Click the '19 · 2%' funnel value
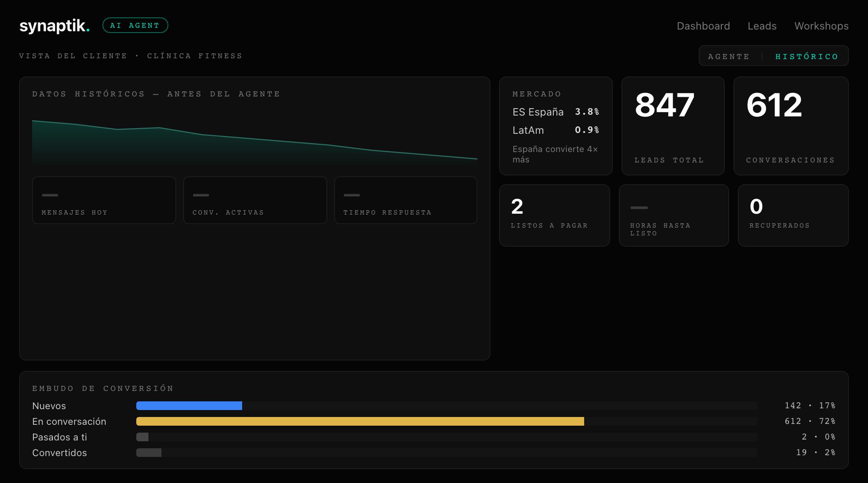 coord(816,453)
